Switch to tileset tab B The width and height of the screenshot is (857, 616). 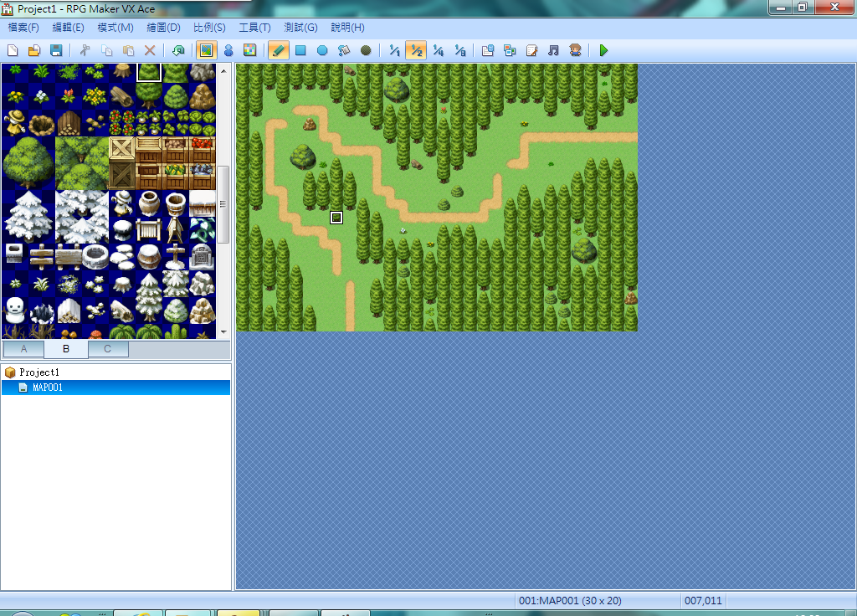[x=66, y=349]
